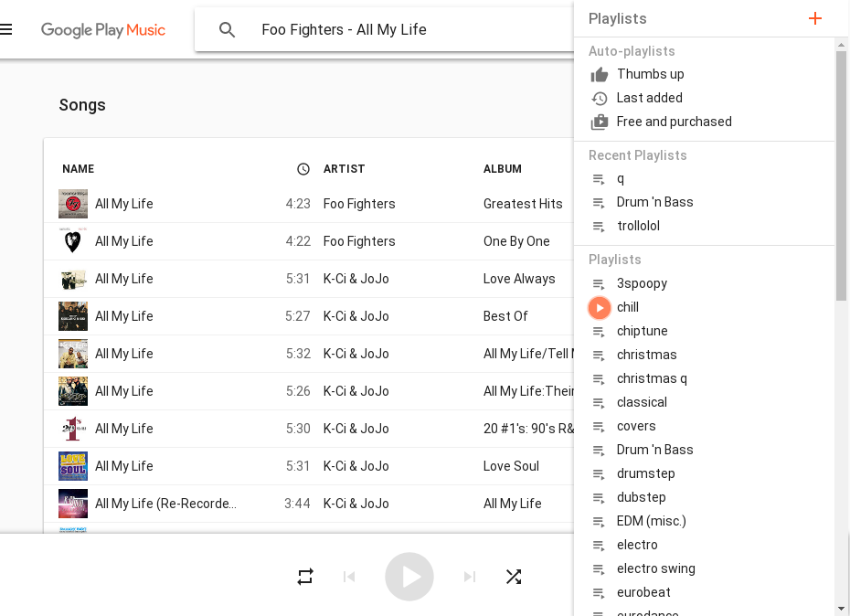Open the Love Always album link
Screen dimensions: 850x616
pyautogui.click(x=519, y=278)
